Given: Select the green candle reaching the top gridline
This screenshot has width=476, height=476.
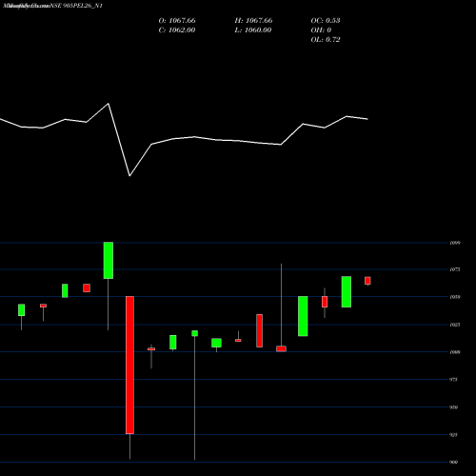Looking at the screenshot, I should [x=109, y=260].
